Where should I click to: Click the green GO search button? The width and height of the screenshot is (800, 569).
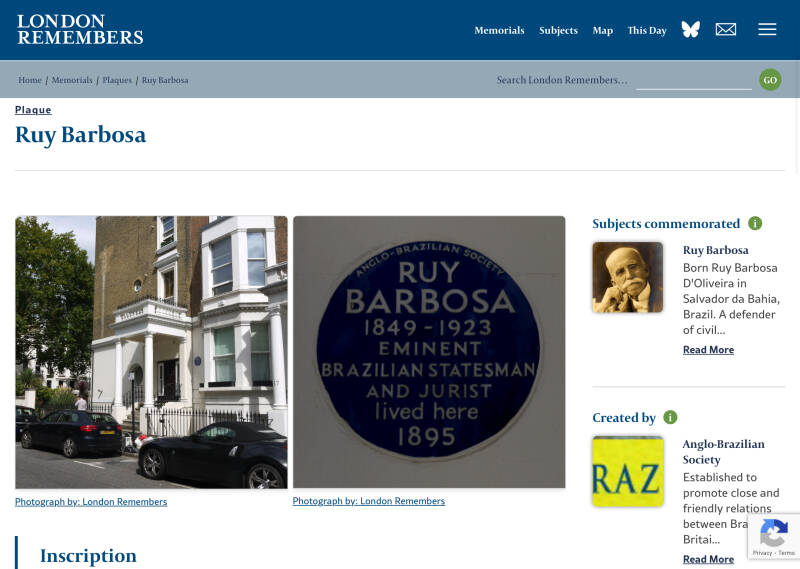[770, 80]
